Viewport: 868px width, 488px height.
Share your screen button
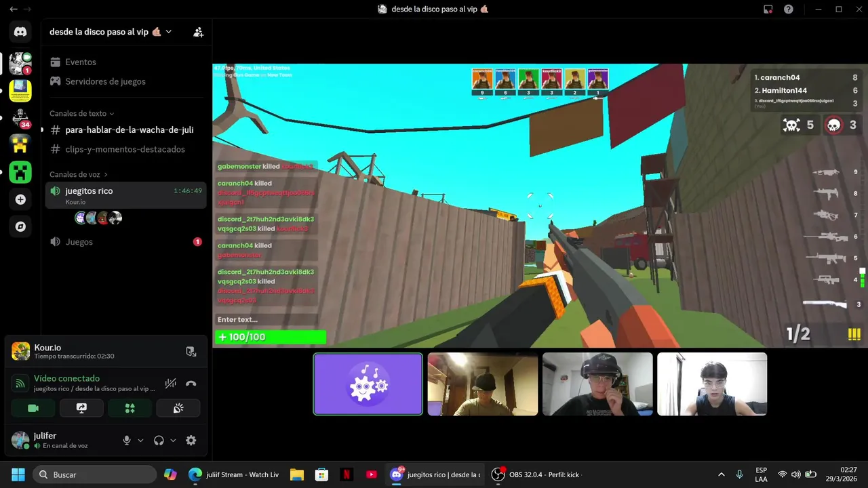[81, 408]
